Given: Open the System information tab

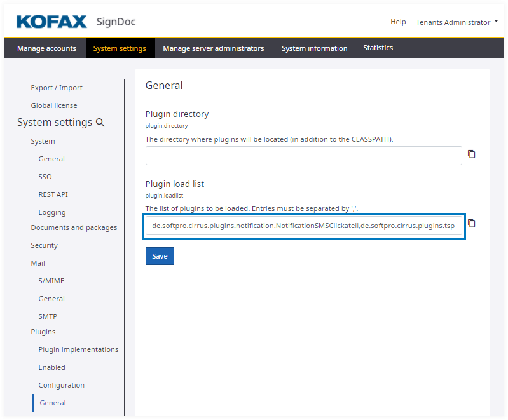Looking at the screenshot, I should 314,48.
